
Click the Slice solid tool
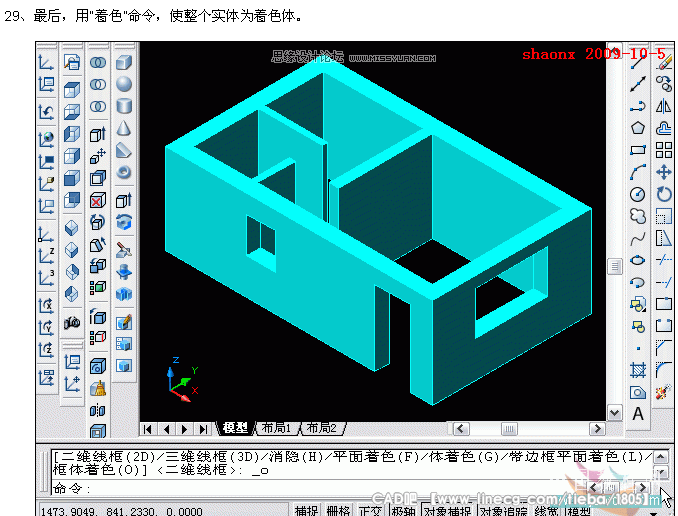coord(124,250)
